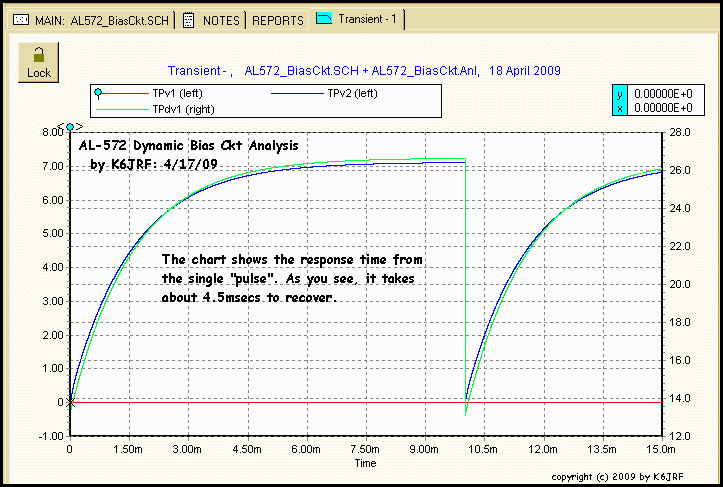Click the blue TPv2 legend line swatch
This screenshot has height=487, width=723.
(x=297, y=94)
